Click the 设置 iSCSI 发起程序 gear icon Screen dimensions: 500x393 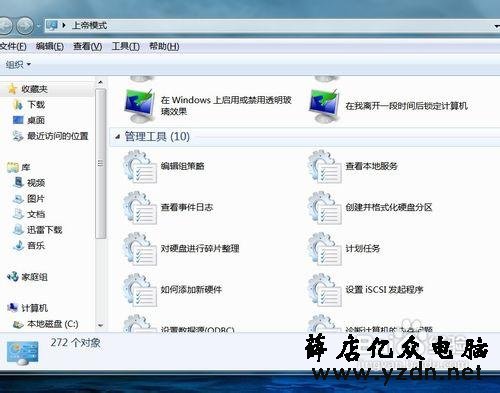pyautogui.click(x=324, y=290)
